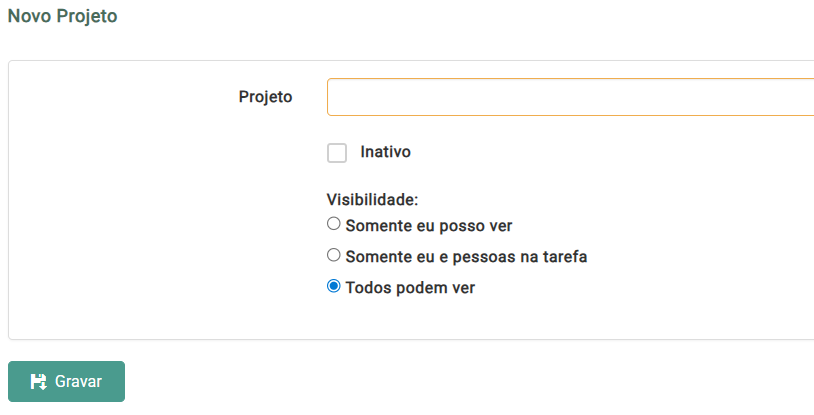The height and width of the screenshot is (415, 814).
Task: Choose Somente eu e pessoas na tarefa radio
Action: pos(334,255)
